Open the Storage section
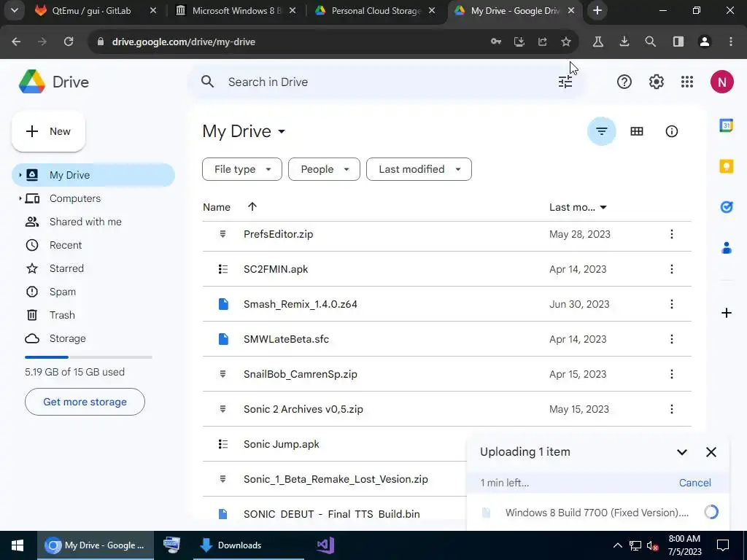747x560 pixels. [x=68, y=338]
